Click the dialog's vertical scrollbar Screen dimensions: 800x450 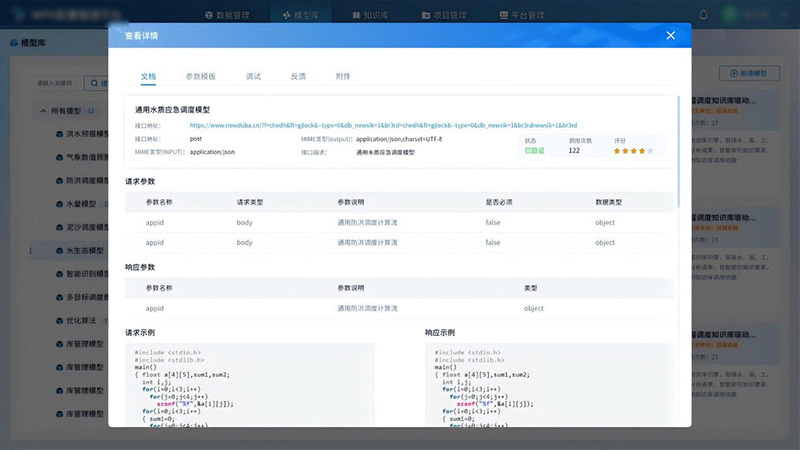pyautogui.click(x=679, y=140)
